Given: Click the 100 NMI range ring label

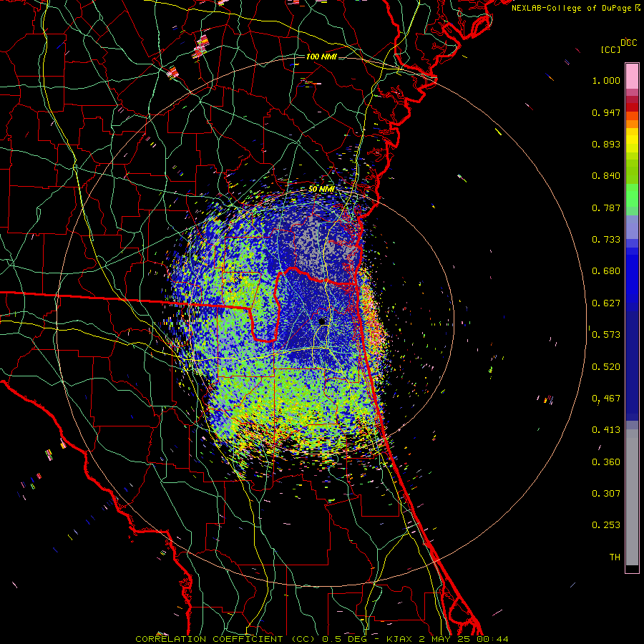Looking at the screenshot, I should point(321,57).
